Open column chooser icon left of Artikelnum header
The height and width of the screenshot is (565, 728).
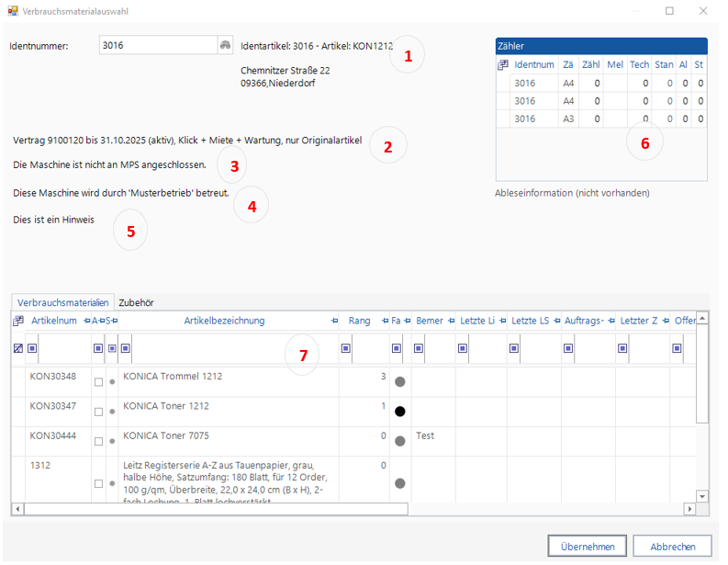(17, 321)
